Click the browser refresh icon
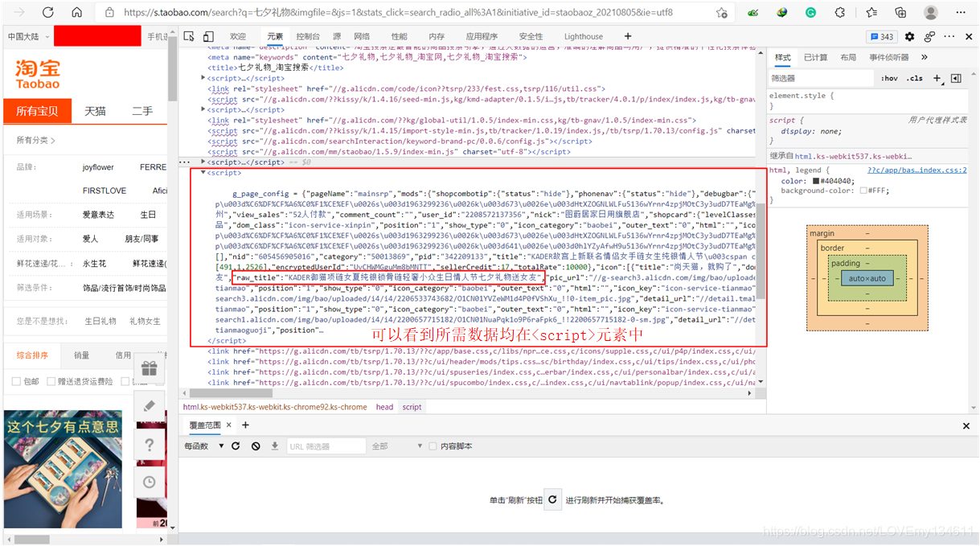 (x=48, y=13)
